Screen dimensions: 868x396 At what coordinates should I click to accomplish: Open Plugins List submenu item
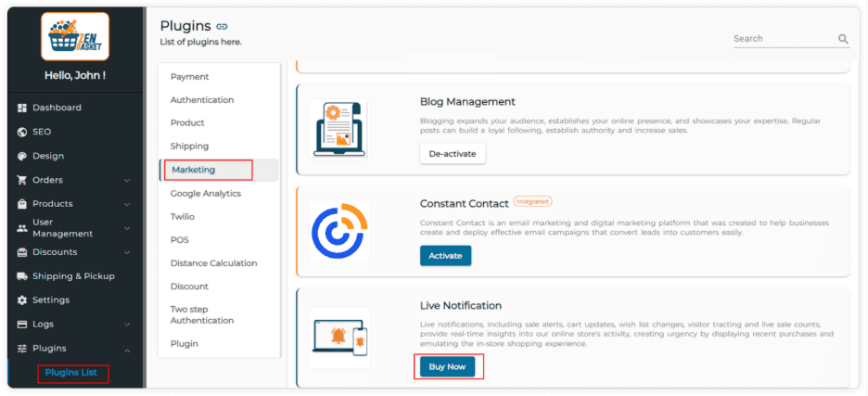point(71,373)
